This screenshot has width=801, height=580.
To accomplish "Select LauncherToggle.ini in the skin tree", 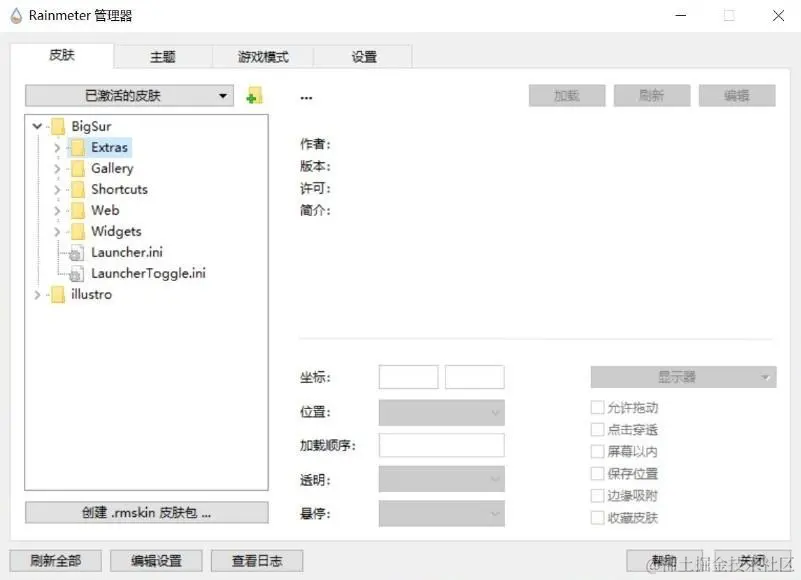I will pos(149,273).
